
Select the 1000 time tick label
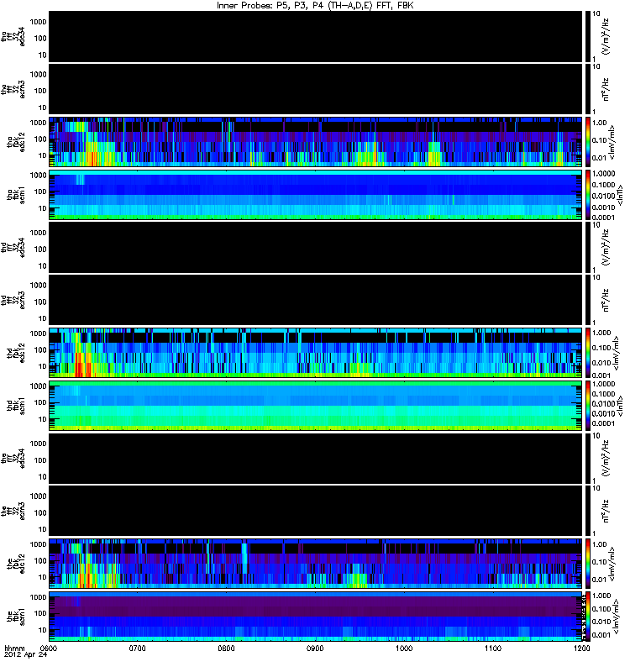tap(404, 648)
